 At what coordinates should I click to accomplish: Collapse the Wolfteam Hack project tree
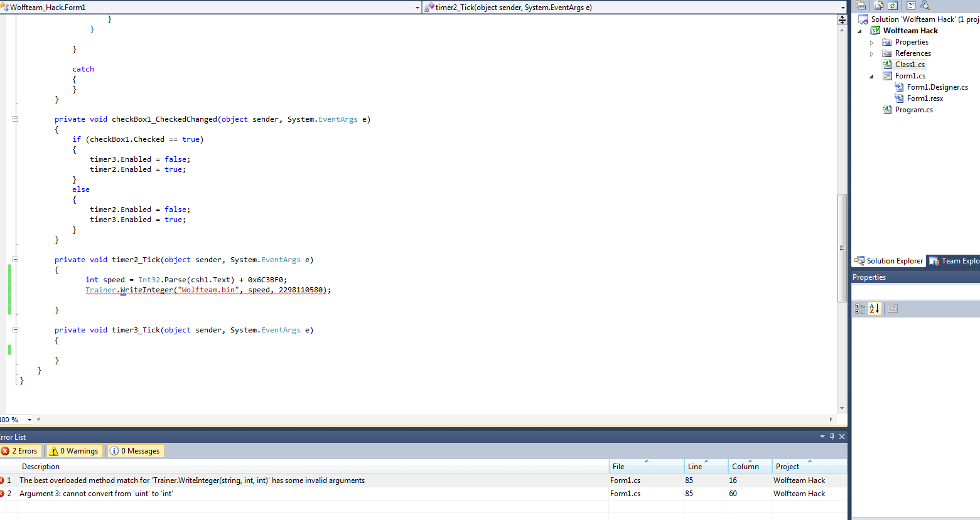tap(860, 31)
